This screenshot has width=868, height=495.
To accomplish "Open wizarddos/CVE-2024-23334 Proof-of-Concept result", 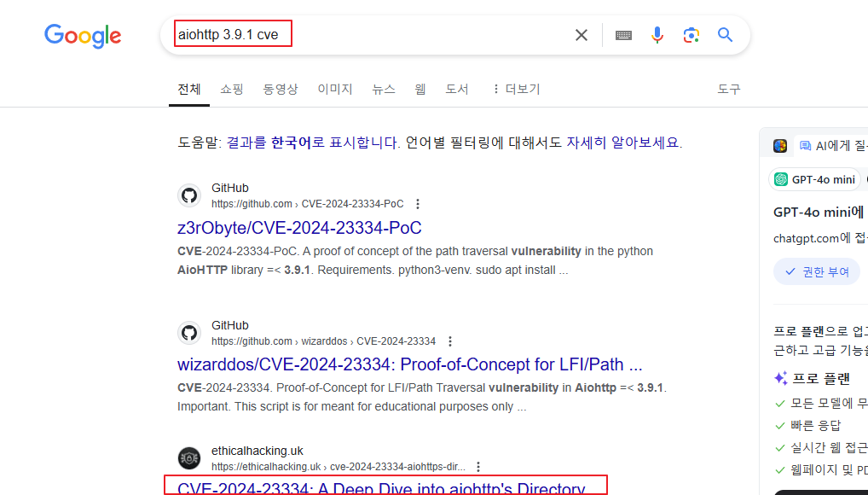I will (x=409, y=364).
